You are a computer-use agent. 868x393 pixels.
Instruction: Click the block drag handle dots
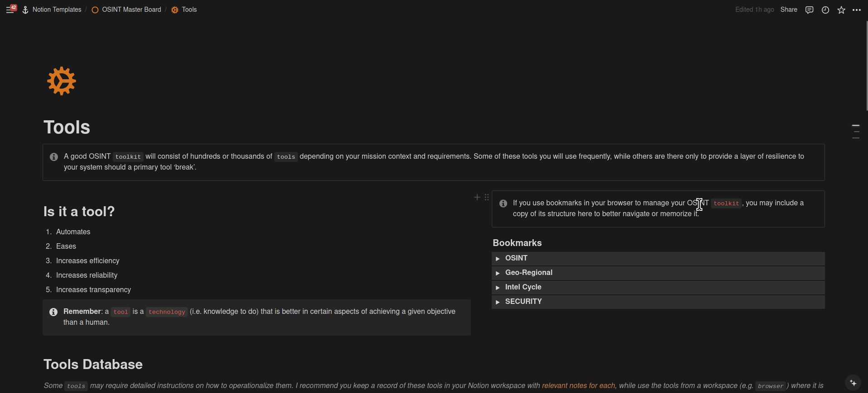(x=487, y=197)
